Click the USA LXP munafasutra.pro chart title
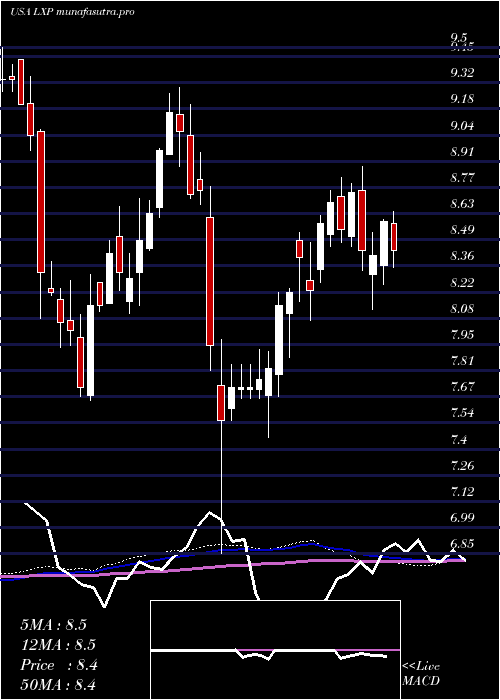Viewport: 500px width, 700px height. click(72, 12)
